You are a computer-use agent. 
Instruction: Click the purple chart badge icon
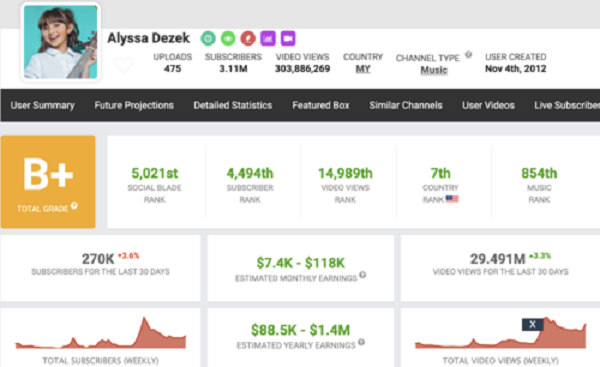268,38
